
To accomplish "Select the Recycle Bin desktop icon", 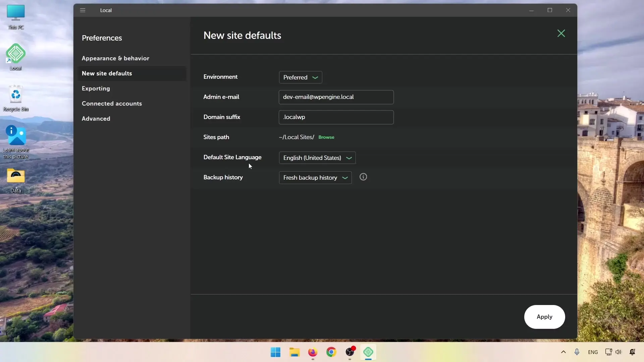I will click(16, 98).
